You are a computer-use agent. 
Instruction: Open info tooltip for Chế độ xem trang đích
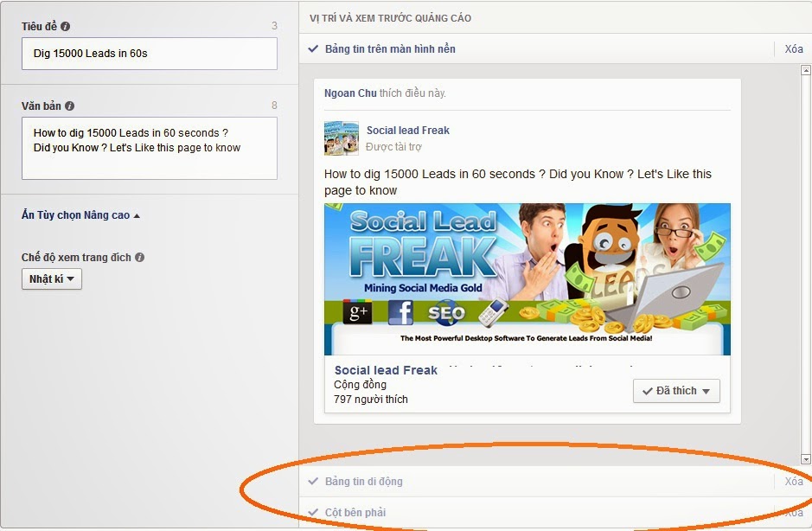click(139, 258)
